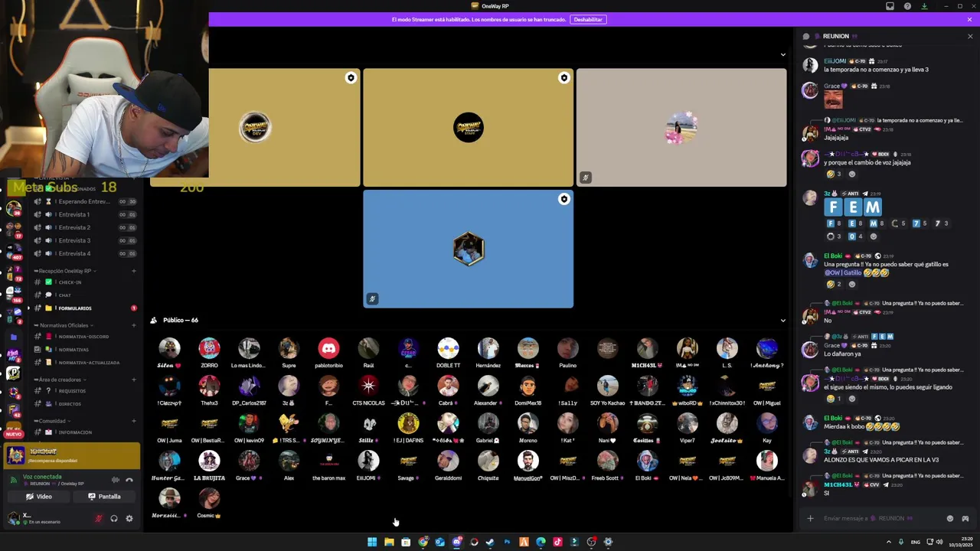Viewport: 980px width, 551px height.
Task: Add channel to Normativas Oficiales category
Action: [133, 325]
